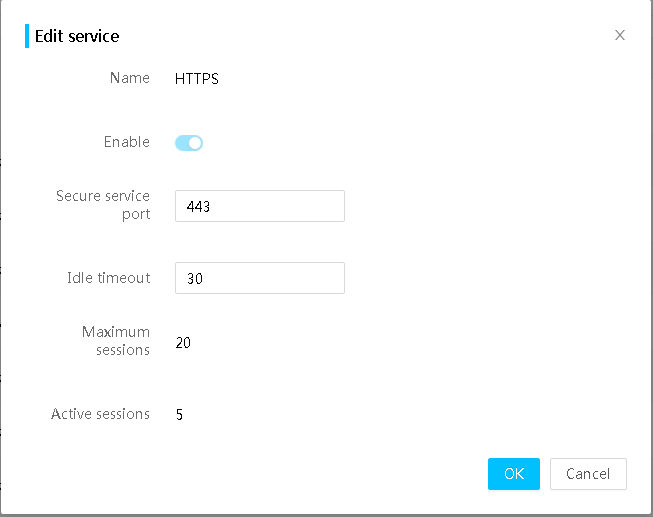Click the Secure service port label
653x517 pixels.
point(103,205)
